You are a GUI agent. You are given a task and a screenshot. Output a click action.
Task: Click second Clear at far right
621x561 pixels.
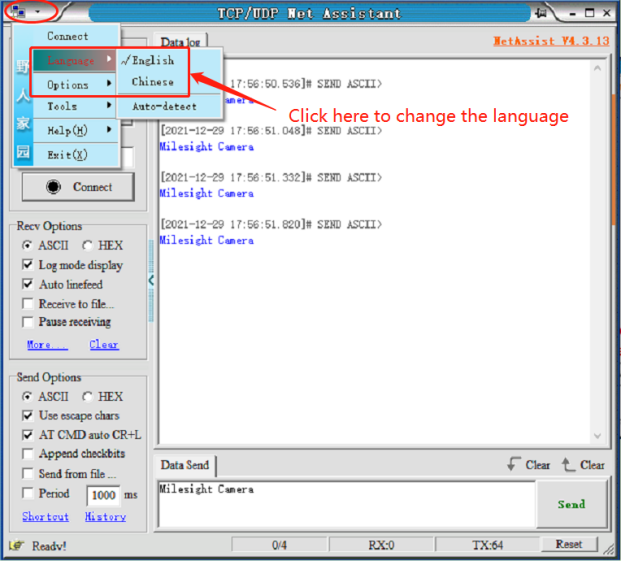click(x=592, y=465)
